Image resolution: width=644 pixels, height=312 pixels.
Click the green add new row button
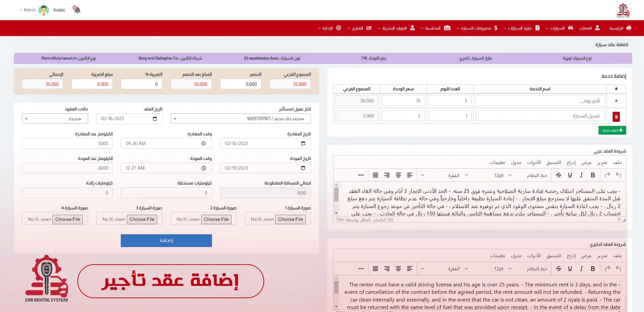[612, 130]
